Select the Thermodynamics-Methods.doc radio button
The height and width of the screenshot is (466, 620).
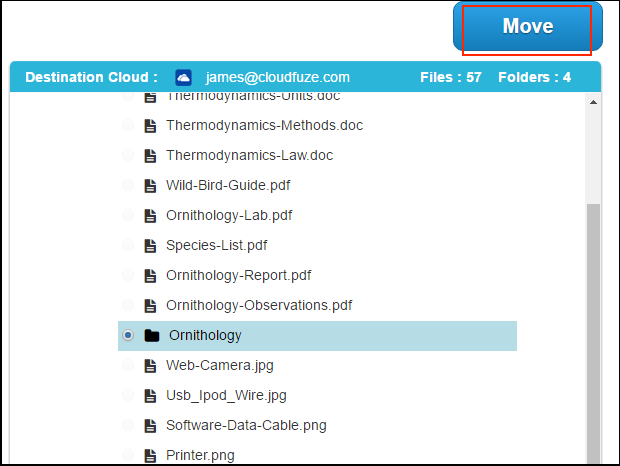pyautogui.click(x=128, y=126)
